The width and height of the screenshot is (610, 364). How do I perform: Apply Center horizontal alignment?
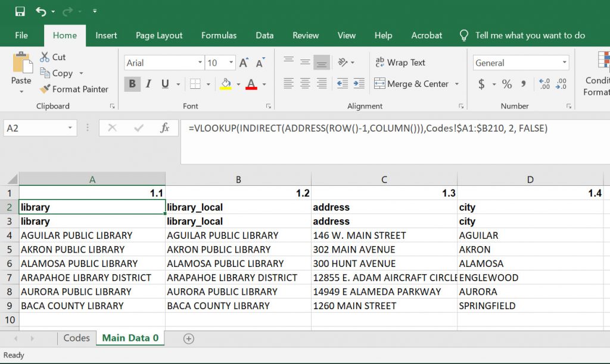305,84
